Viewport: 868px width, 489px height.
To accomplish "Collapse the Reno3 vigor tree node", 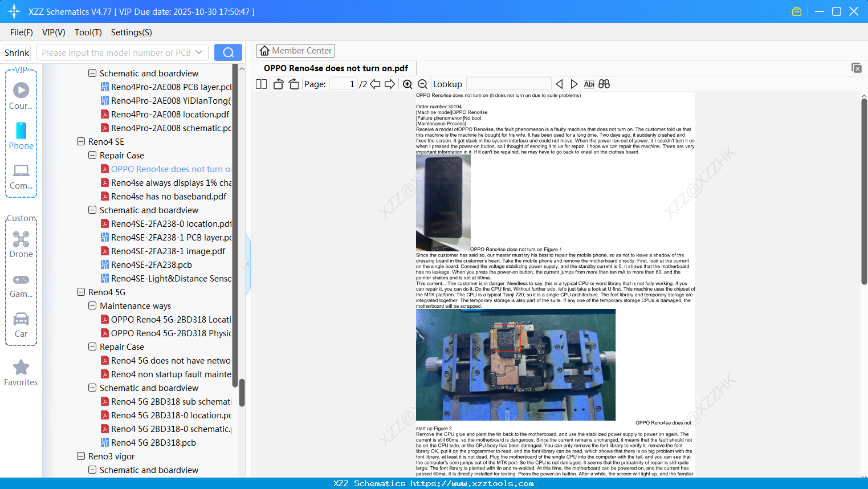I will pos(81,456).
